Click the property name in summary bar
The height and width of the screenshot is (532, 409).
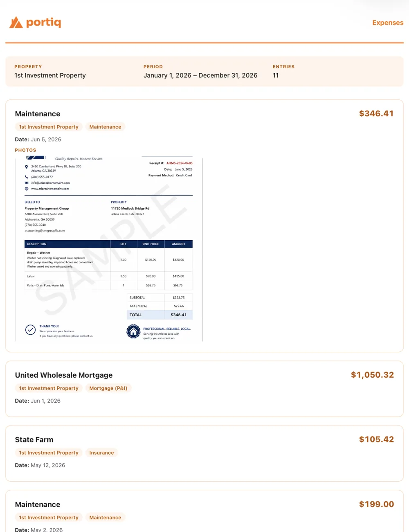(x=50, y=75)
